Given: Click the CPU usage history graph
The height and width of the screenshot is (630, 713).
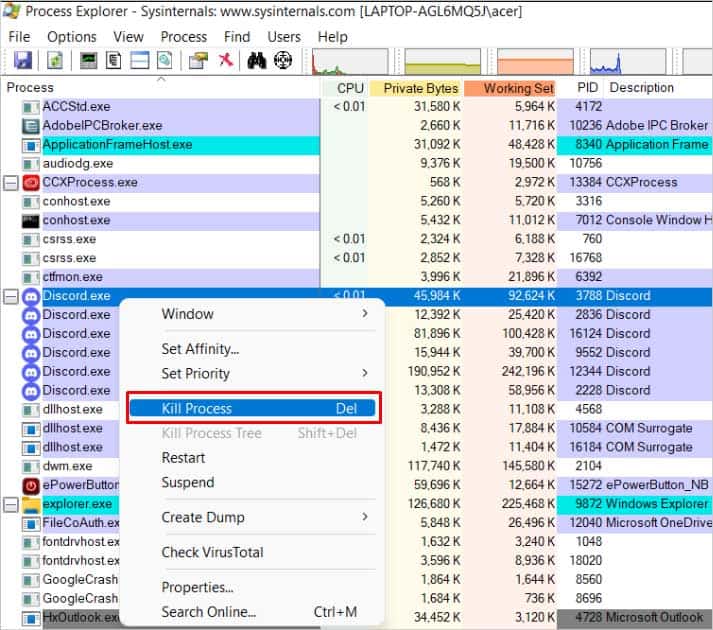Looking at the screenshot, I should pos(350,62).
